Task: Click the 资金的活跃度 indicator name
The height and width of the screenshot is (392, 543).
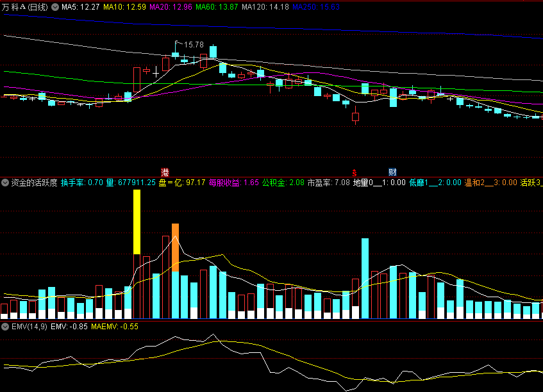Action: (34, 183)
